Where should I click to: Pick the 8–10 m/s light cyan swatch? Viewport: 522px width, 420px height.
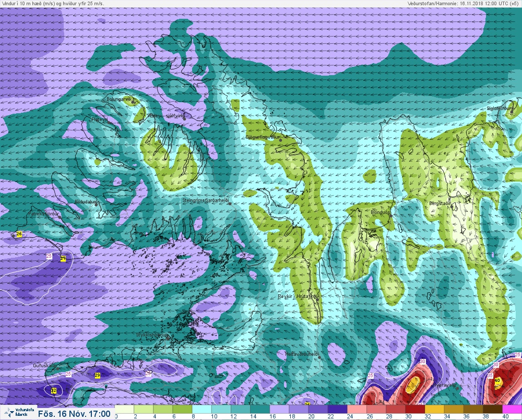pos(202,409)
